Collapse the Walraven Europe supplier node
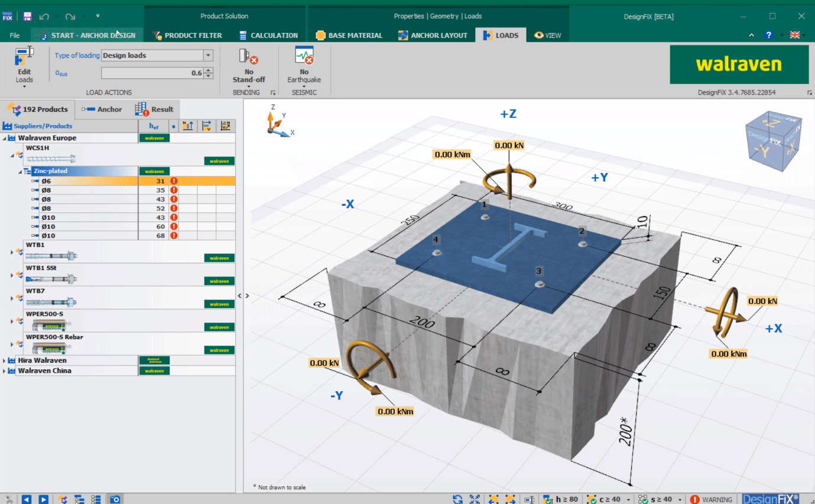The width and height of the screenshot is (815, 504). click(x=5, y=138)
